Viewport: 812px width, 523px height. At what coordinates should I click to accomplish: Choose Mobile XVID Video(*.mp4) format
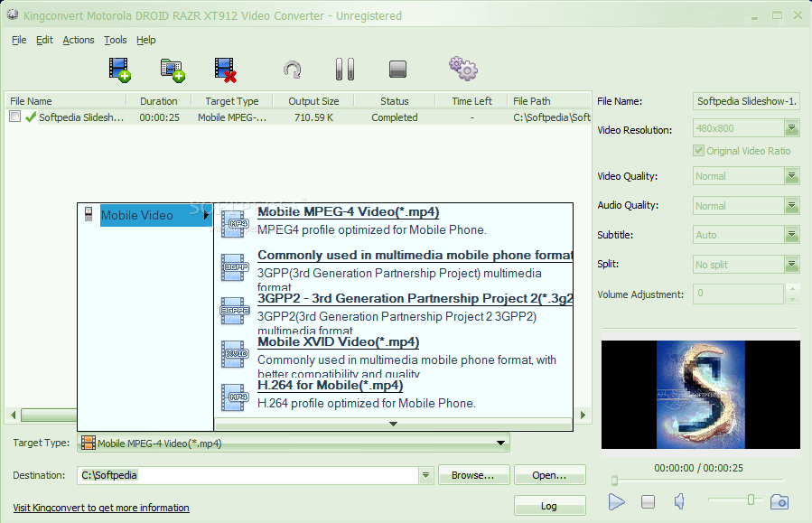(x=339, y=341)
